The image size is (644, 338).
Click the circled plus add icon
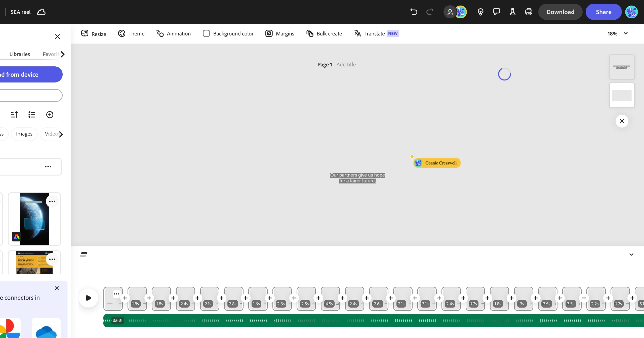point(50,115)
